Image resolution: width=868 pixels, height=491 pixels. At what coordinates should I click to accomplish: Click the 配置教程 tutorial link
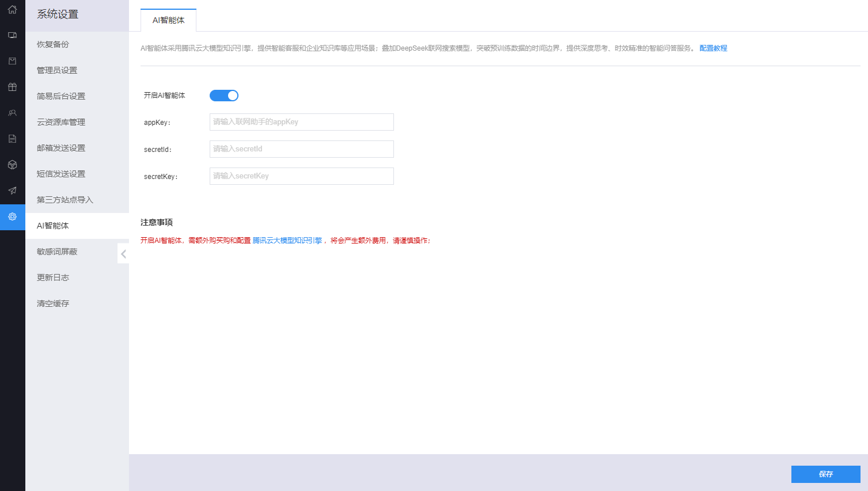click(x=713, y=48)
